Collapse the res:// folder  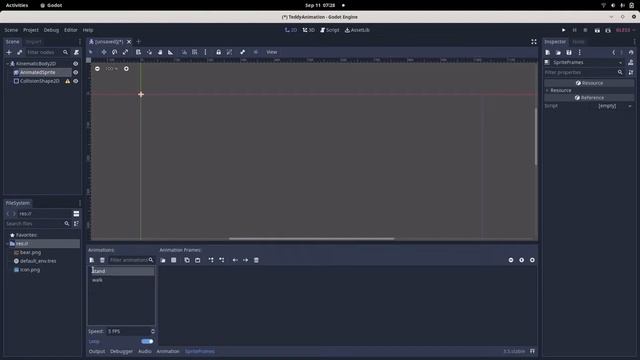(7, 244)
